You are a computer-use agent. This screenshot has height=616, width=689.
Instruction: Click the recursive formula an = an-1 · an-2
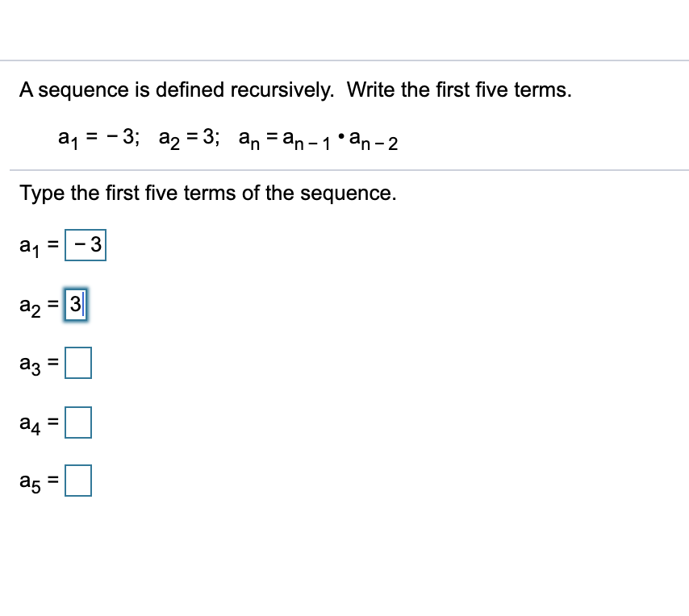click(x=318, y=139)
